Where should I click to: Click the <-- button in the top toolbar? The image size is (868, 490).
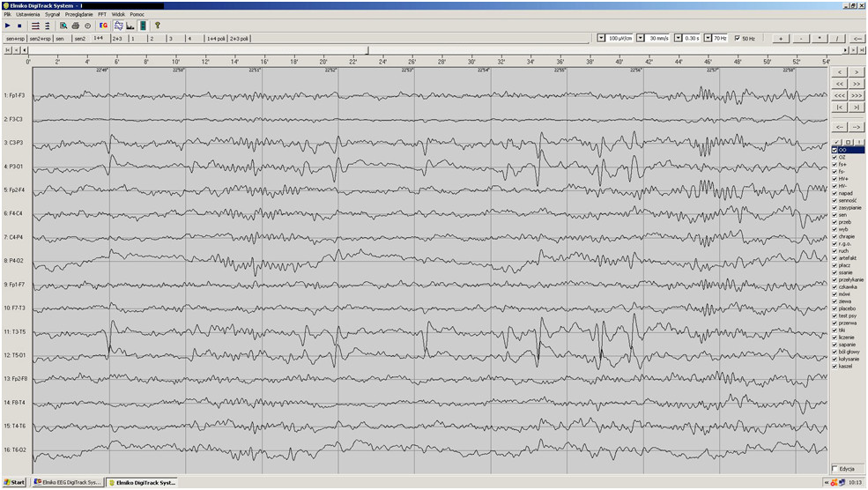[857, 38]
